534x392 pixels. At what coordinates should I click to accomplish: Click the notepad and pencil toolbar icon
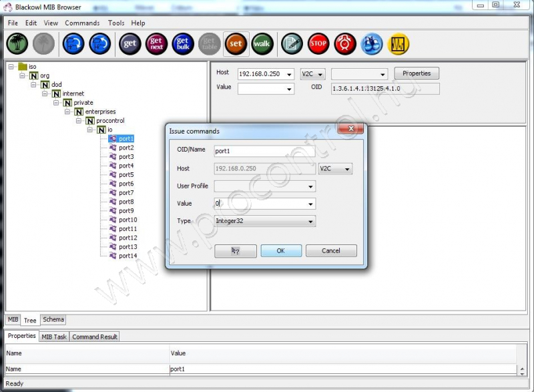[292, 43]
